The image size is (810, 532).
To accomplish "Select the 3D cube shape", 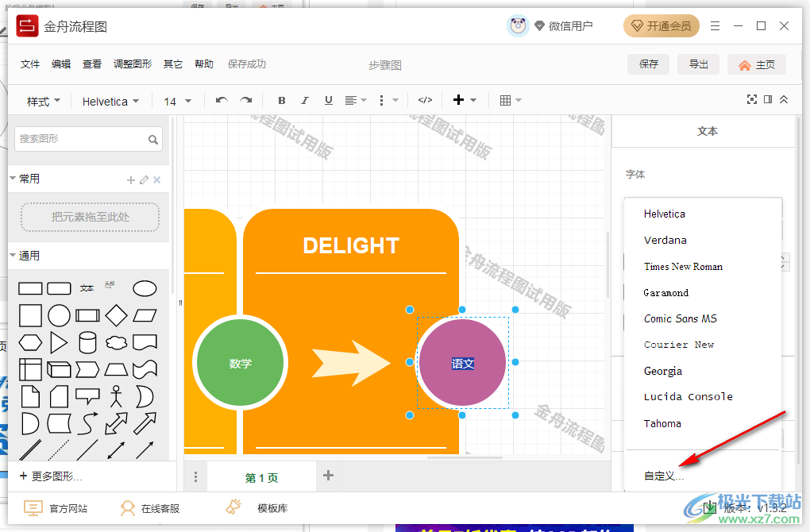I will (59, 369).
